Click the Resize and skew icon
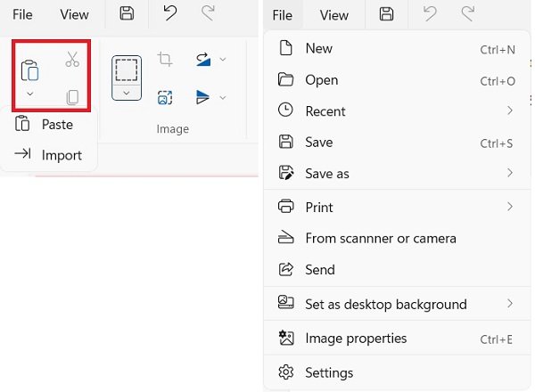The height and width of the screenshot is (392, 535). tap(165, 97)
